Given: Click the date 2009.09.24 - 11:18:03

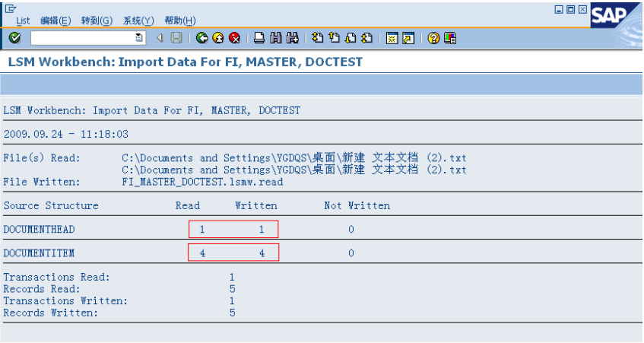Looking at the screenshot, I should [x=65, y=135].
